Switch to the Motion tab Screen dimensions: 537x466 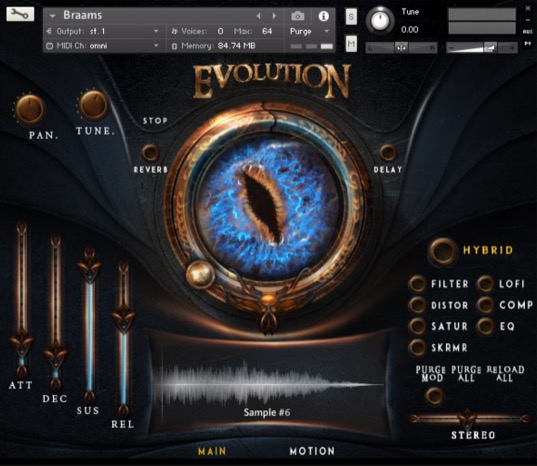point(312,451)
